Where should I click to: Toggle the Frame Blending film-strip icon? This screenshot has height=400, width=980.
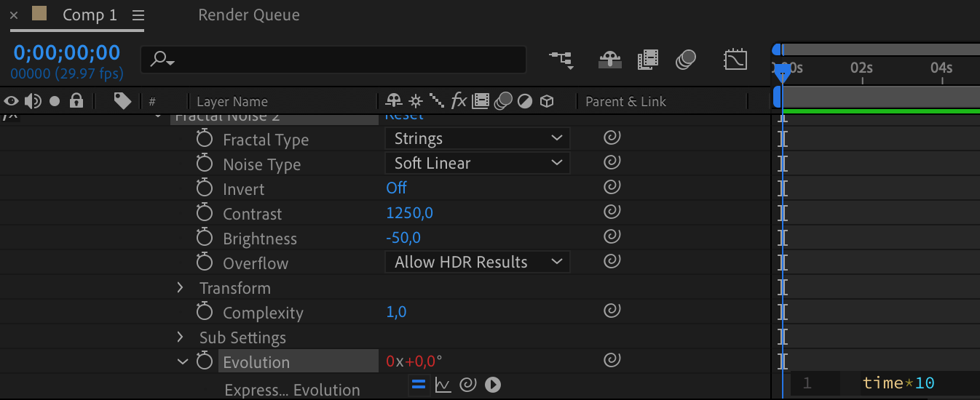pyautogui.click(x=647, y=60)
